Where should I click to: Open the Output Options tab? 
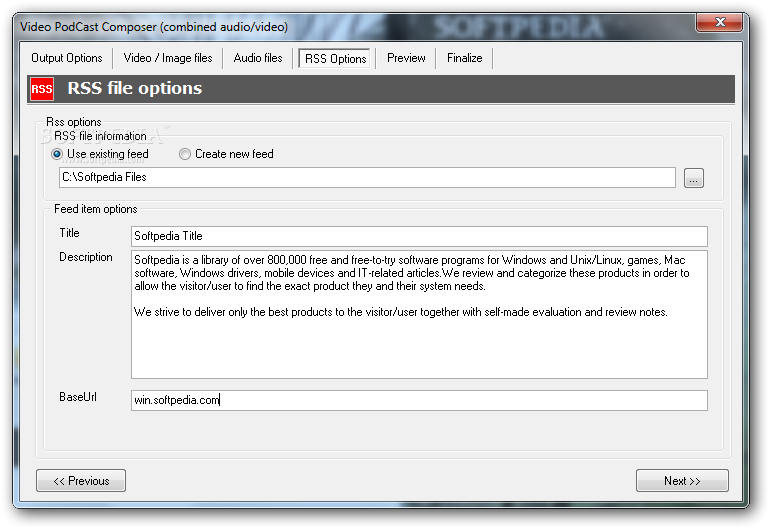67,58
